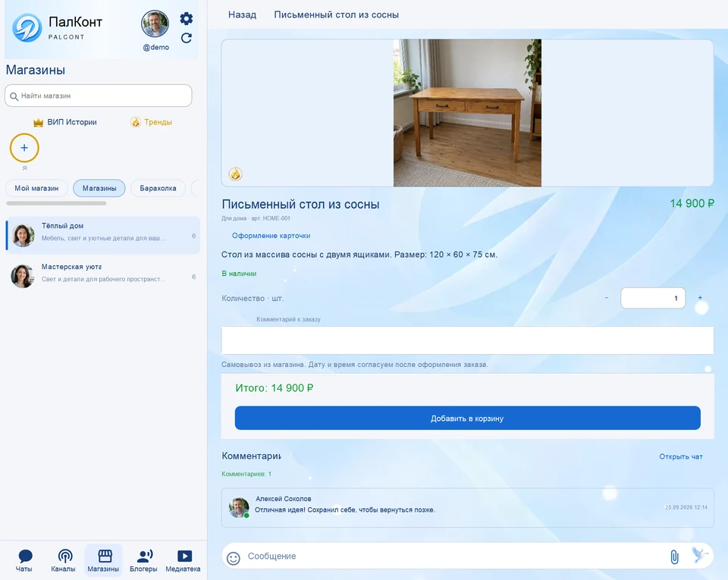Open ВИП Истории section
The width and height of the screenshot is (728, 580).
(65, 123)
